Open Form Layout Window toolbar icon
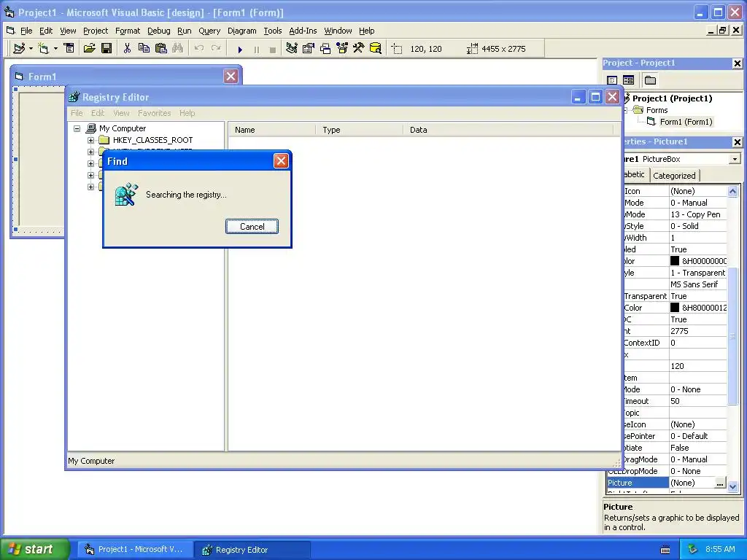 click(x=325, y=48)
